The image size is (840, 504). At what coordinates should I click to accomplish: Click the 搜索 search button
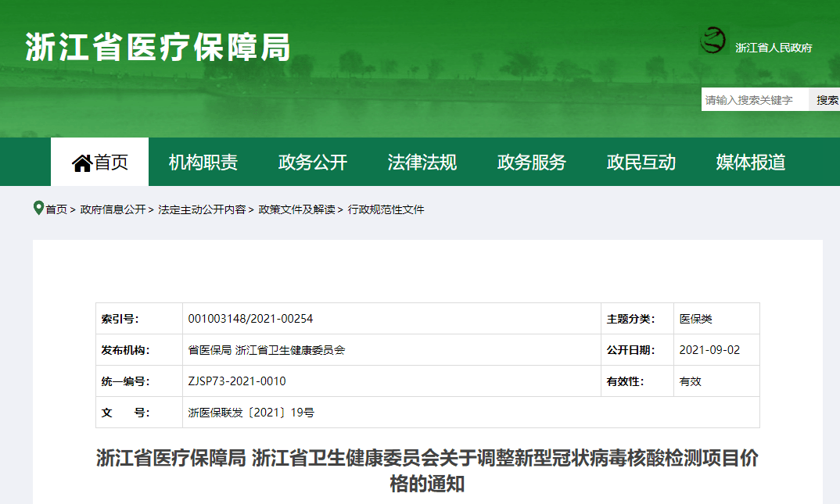coord(825,99)
